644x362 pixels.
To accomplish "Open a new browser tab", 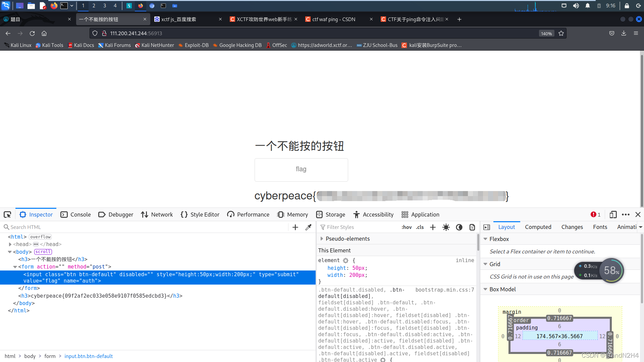I will point(459,19).
